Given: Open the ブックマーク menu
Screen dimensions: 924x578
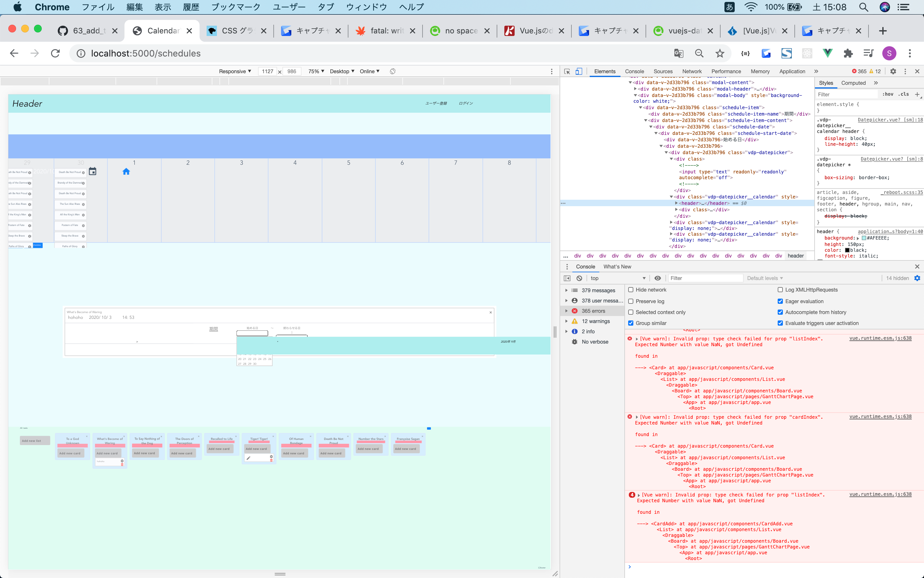Looking at the screenshot, I should coord(235,7).
